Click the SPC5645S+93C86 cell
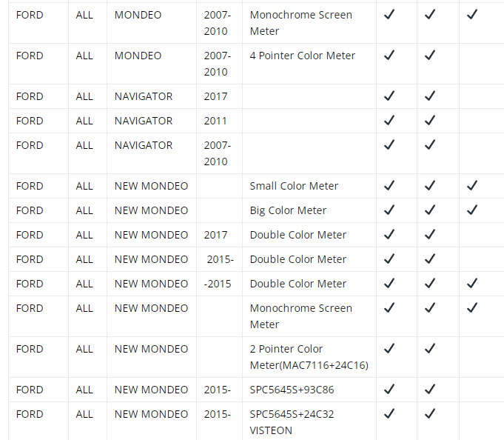Image resolution: width=504 pixels, height=440 pixels. [x=309, y=390]
